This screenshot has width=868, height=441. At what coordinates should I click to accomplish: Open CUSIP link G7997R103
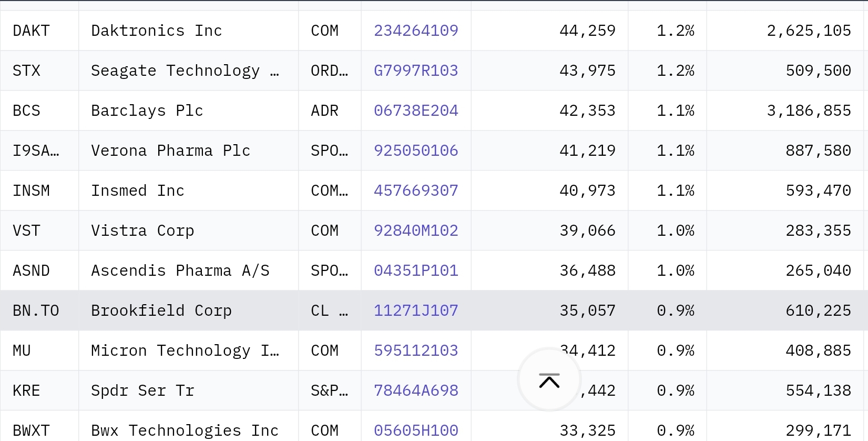pyautogui.click(x=416, y=71)
